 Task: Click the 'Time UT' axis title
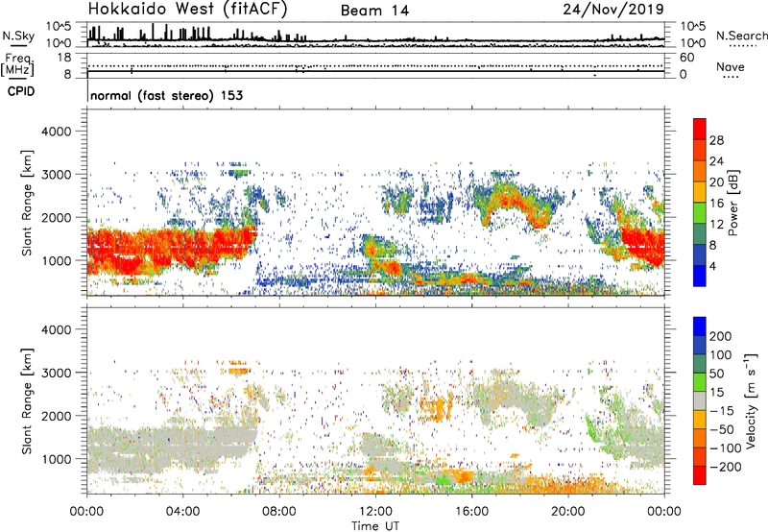375,526
